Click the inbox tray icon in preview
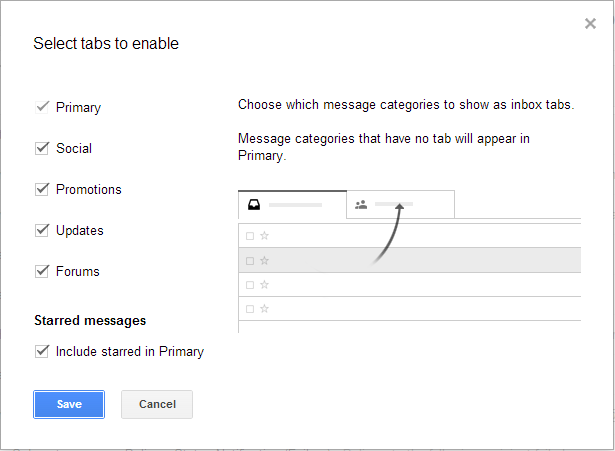The height and width of the screenshot is (451, 615). coord(254,205)
